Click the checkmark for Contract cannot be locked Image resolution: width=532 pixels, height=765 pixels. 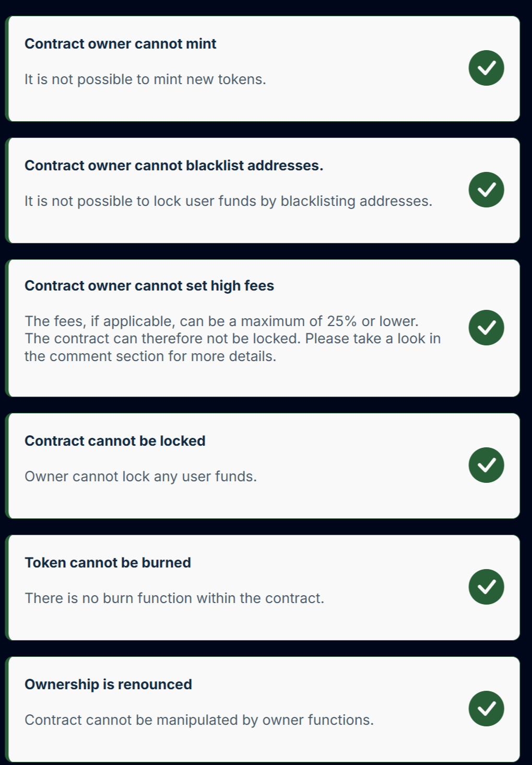point(486,465)
